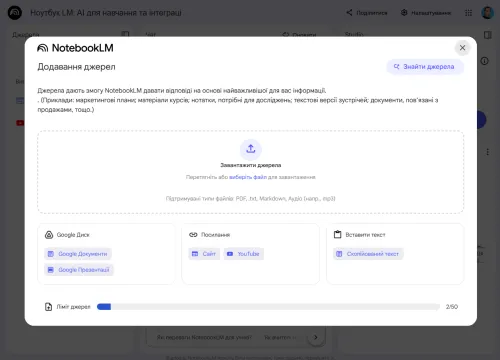Click the notebook logo in top bar
500x360 pixels.
click(15, 13)
